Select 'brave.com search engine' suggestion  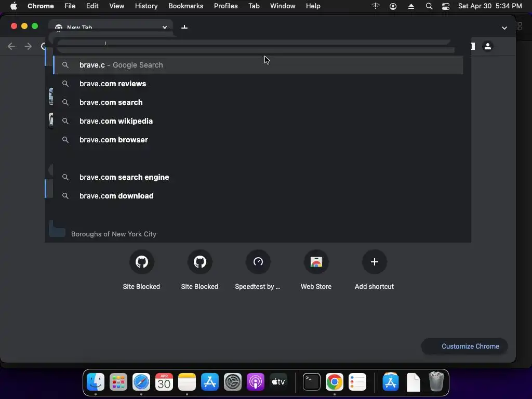coord(258,177)
